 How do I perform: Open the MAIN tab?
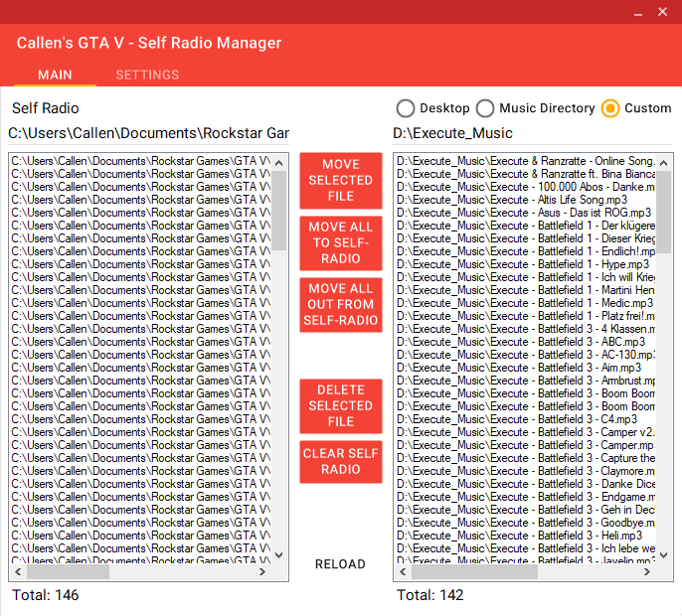(x=55, y=75)
